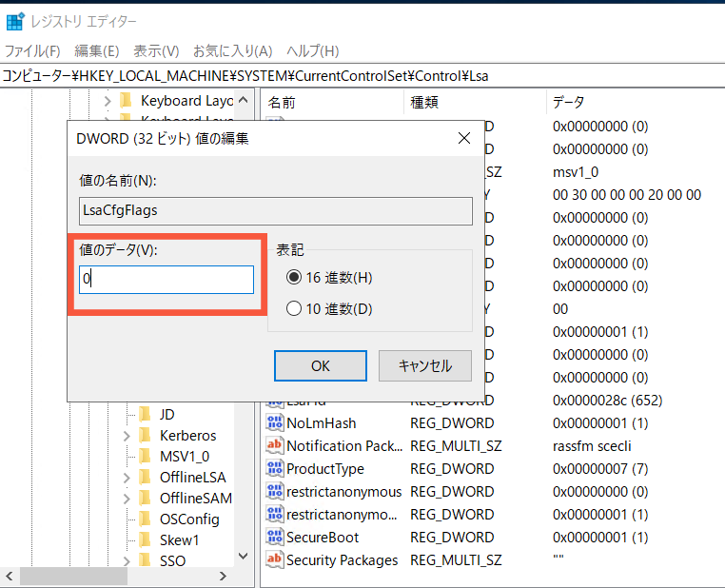Click the ProductType registry value icon
This screenshot has height=588, width=725.
[x=275, y=469]
